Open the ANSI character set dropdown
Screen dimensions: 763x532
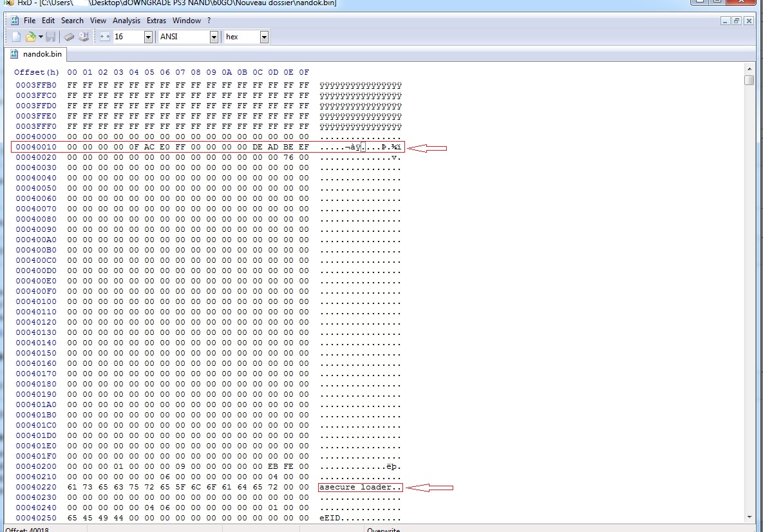coord(214,37)
